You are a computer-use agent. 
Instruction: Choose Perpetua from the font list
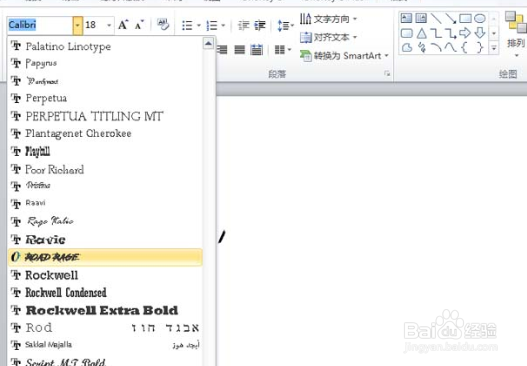(x=105, y=98)
